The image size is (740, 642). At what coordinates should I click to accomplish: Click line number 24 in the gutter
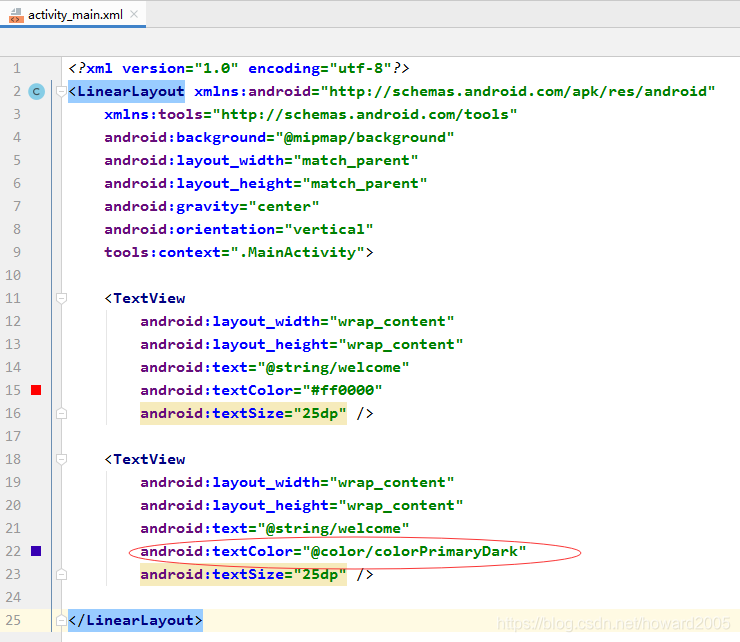tap(13, 597)
